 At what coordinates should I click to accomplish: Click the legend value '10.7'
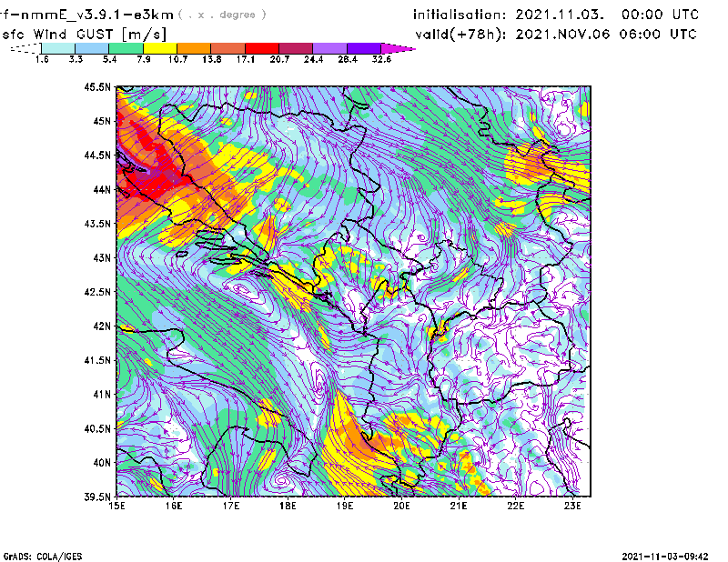click(177, 59)
